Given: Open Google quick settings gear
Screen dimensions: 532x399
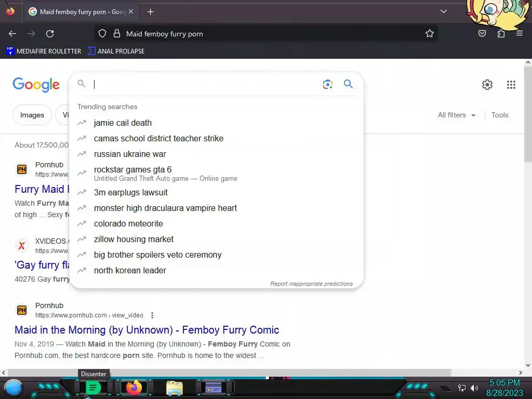Looking at the screenshot, I should pyautogui.click(x=487, y=85).
